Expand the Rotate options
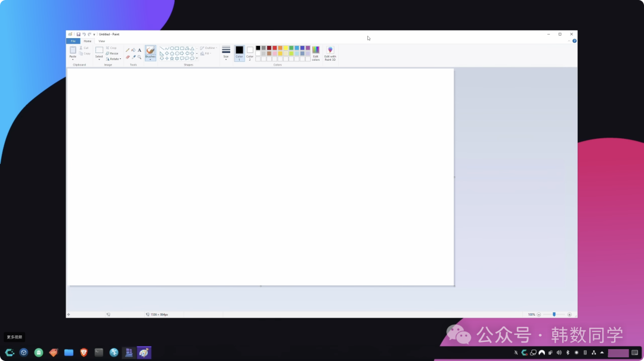Viewport: 644px width, 361px height. tap(116, 59)
